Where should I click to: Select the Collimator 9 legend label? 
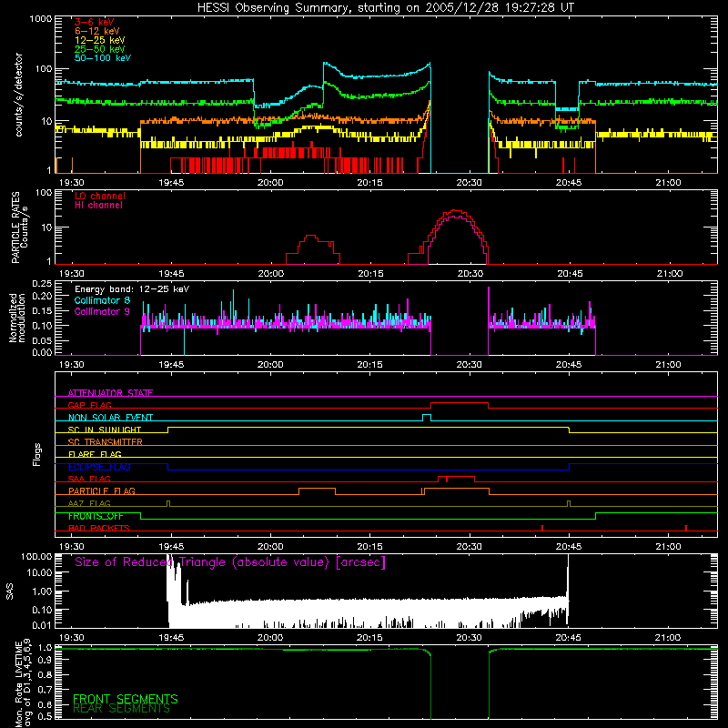[x=102, y=311]
